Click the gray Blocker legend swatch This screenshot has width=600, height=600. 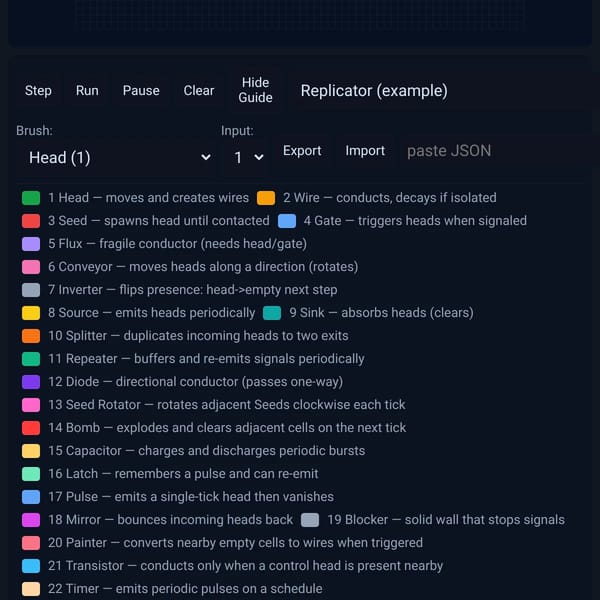[x=310, y=520]
